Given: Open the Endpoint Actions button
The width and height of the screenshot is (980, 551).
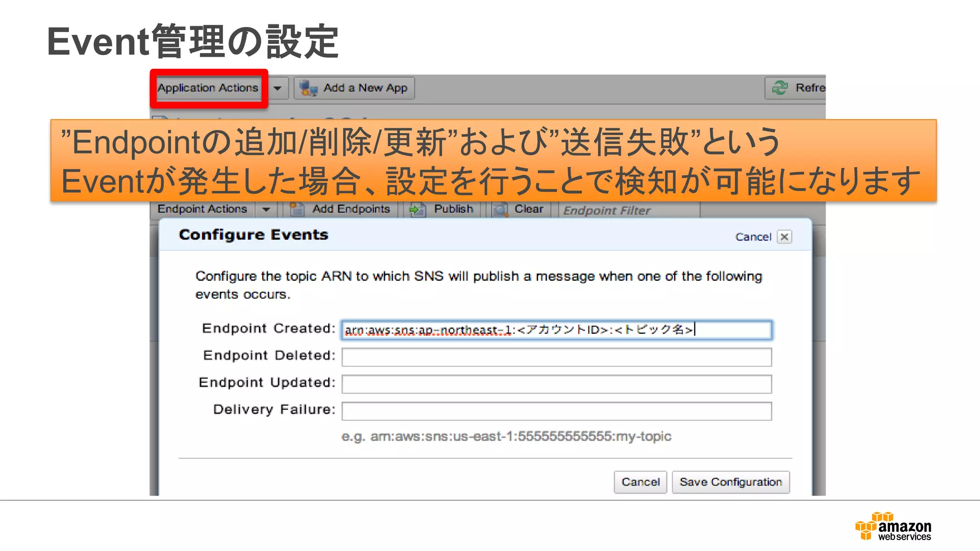Looking at the screenshot, I should [202, 209].
